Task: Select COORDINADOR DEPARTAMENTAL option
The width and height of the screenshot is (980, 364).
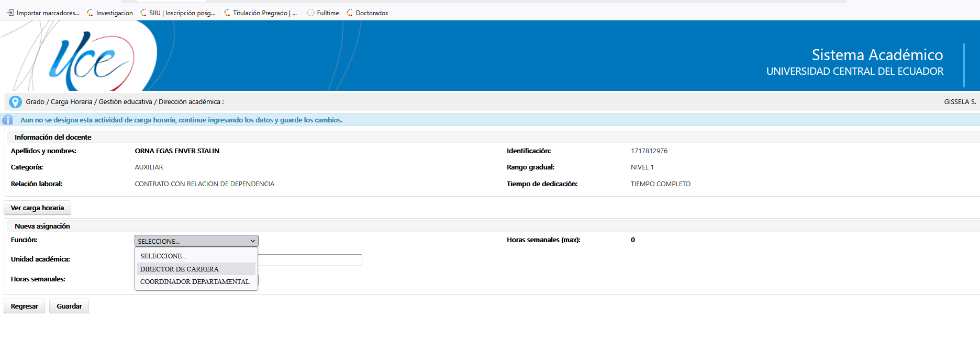Action: point(196,281)
